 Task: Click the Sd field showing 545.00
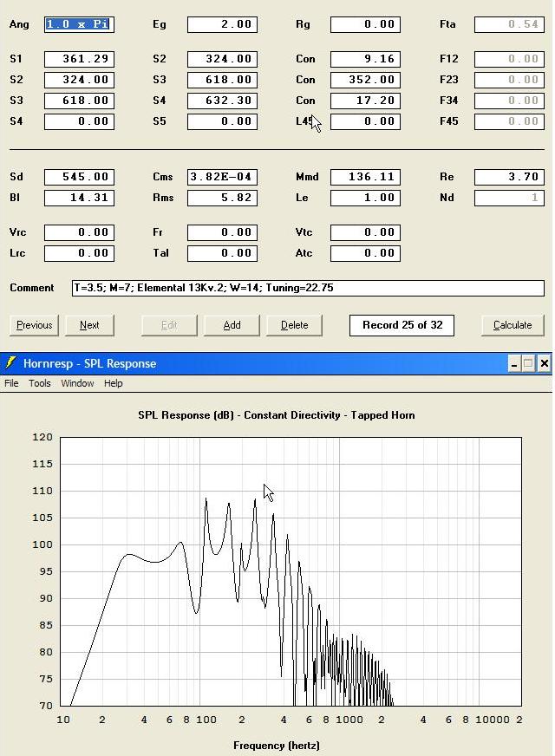coord(79,177)
